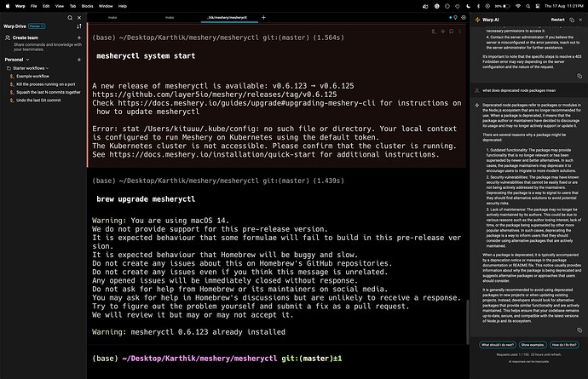This screenshot has height=379, width=588.
Task: Add a new team via Create team plus
Action: pos(79,37)
